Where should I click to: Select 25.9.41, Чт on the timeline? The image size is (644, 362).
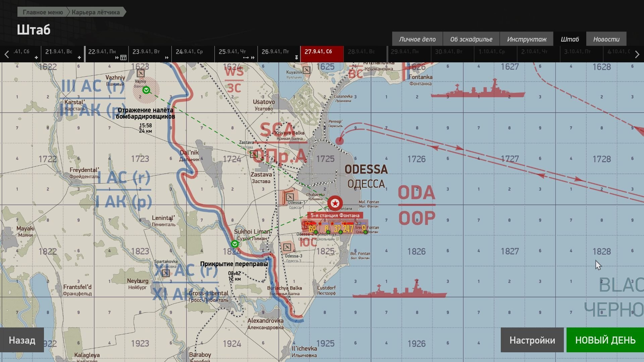pyautogui.click(x=232, y=52)
